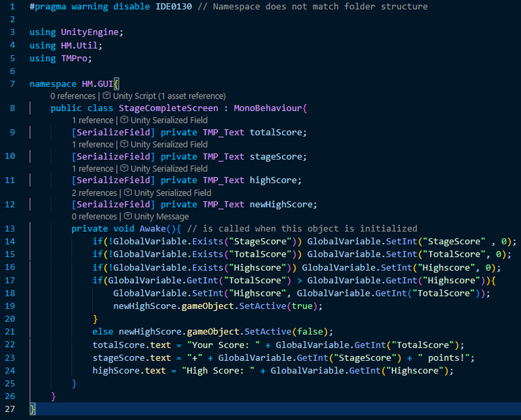Click 'stageScore.text' on line 23
Viewport: 521px width, 420px height.
coord(131,358)
